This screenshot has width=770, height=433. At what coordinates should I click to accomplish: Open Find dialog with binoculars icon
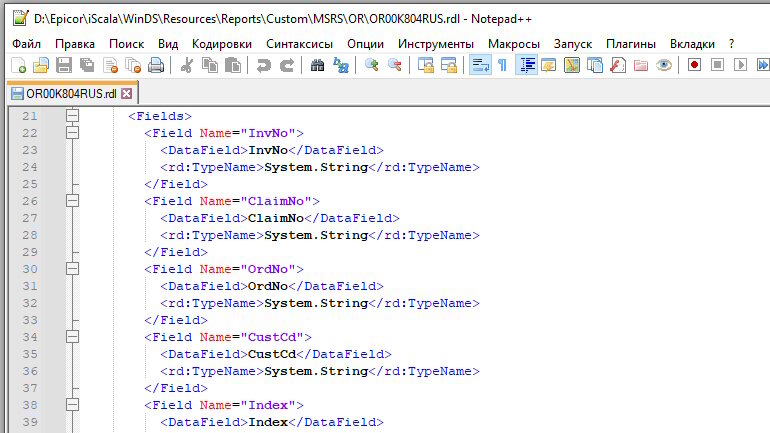[317, 65]
